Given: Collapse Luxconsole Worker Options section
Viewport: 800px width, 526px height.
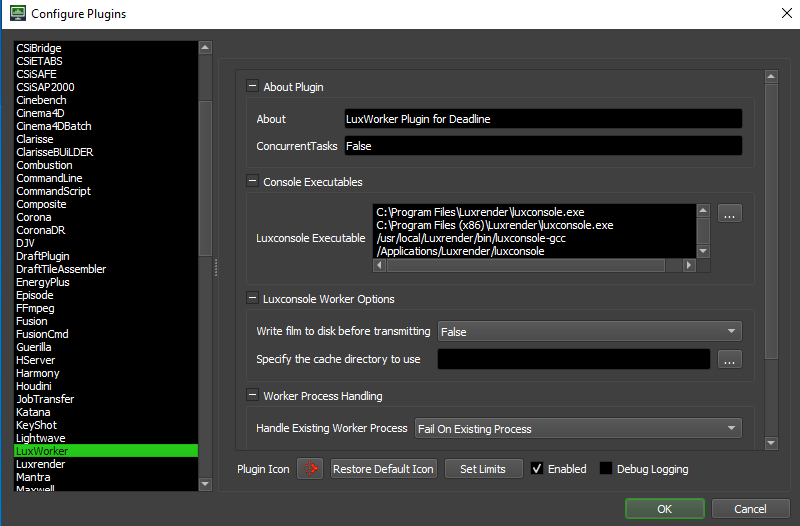Looking at the screenshot, I should (252, 299).
